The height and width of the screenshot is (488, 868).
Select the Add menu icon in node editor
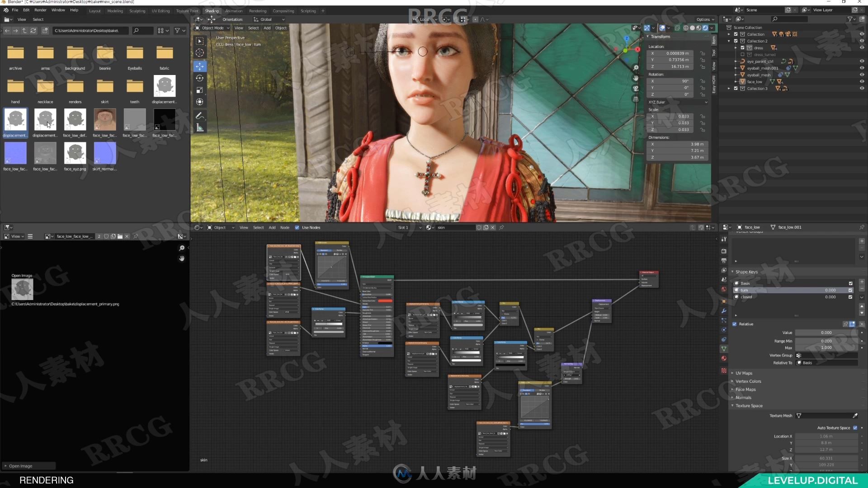point(271,228)
